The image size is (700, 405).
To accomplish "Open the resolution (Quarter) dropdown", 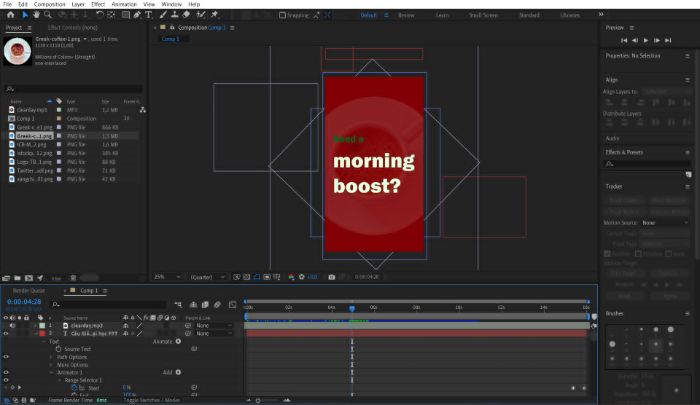I will click(207, 277).
